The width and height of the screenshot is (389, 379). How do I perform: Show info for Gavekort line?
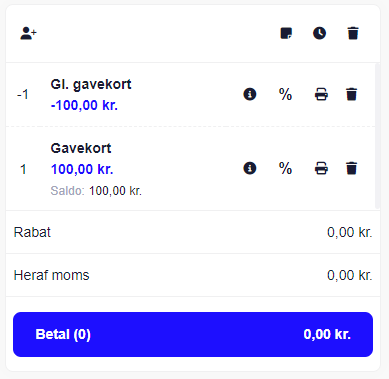[250, 168]
